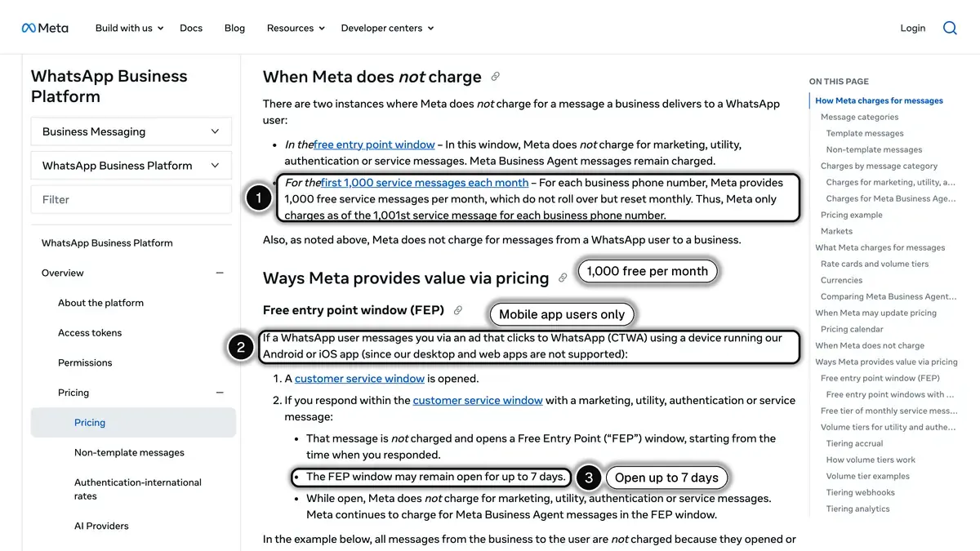980x551 pixels.
Task: Jump to 'Volume tiers for utility and authe...' entry
Action: click(x=886, y=427)
